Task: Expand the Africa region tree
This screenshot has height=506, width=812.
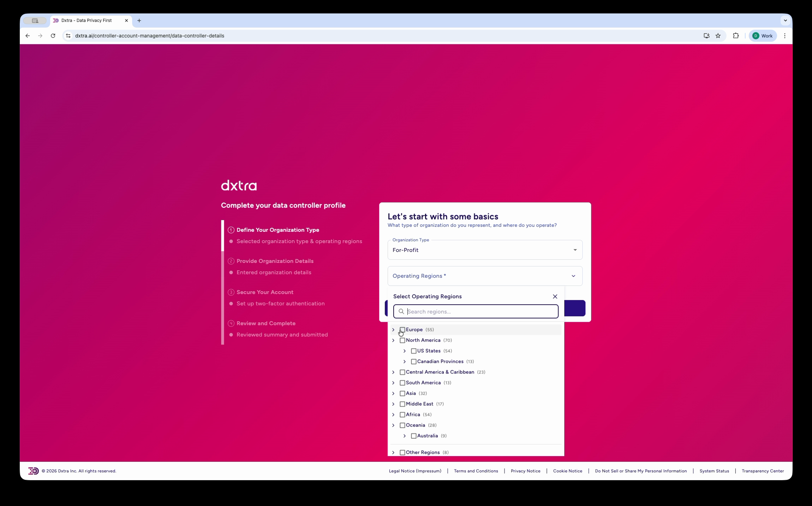Action: 393,414
